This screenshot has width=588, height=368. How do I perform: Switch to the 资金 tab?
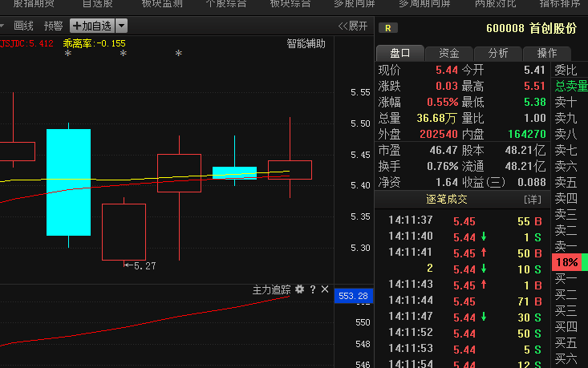tap(449, 53)
